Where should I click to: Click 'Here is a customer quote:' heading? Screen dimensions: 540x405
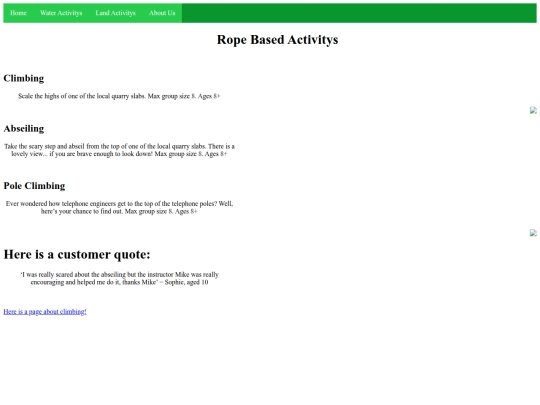77,255
